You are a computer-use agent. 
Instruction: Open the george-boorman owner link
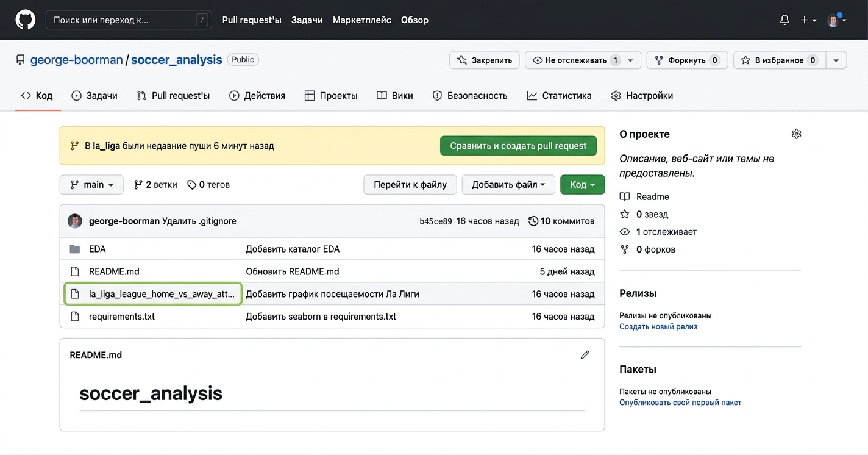[77, 60]
